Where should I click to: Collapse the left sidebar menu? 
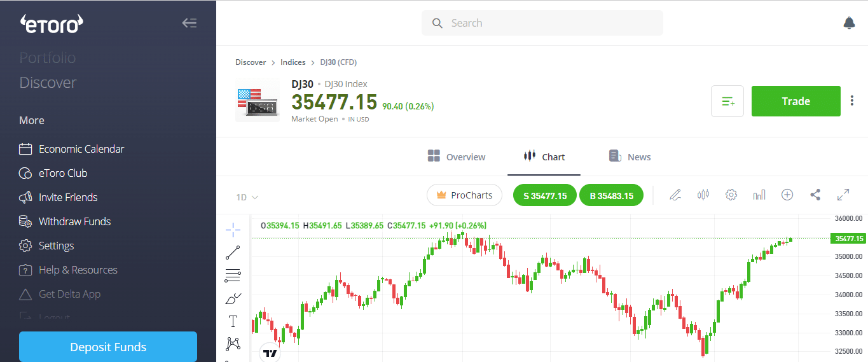point(189,24)
